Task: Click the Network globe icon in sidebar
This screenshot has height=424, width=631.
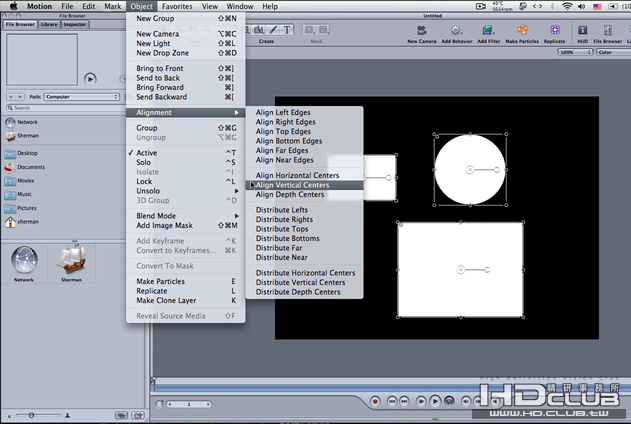Action: coord(10,122)
